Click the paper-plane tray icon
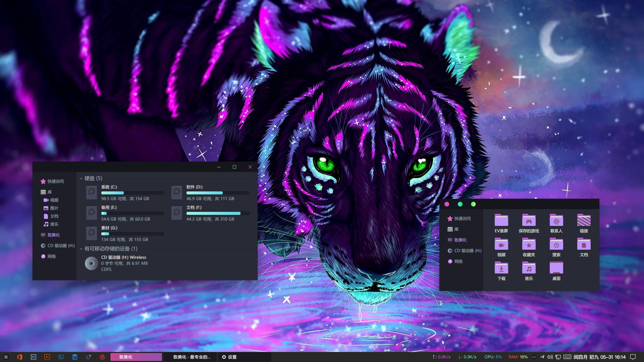Screen dimensions: 644x362 click(x=542, y=357)
